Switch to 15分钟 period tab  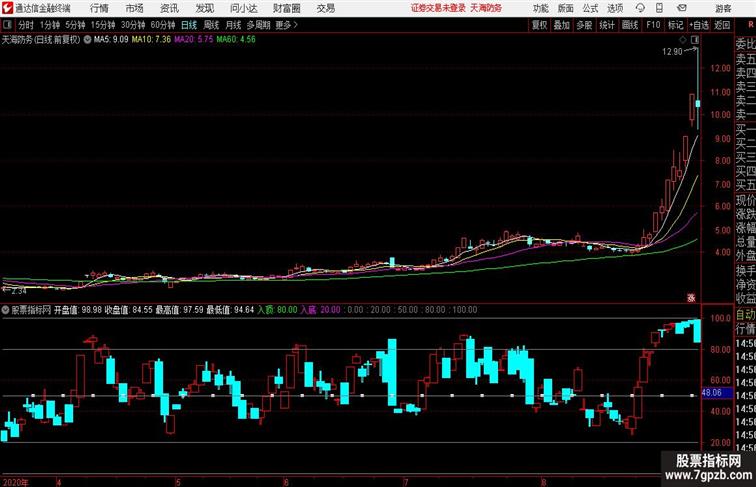(x=103, y=25)
